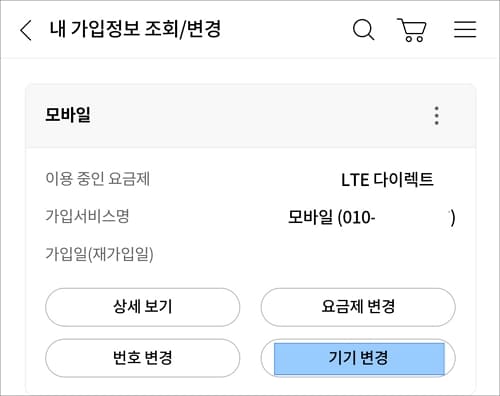Screen dimensions: 500x396
Task: Click the 이용 중인 요금제 label
Action: click(x=98, y=179)
